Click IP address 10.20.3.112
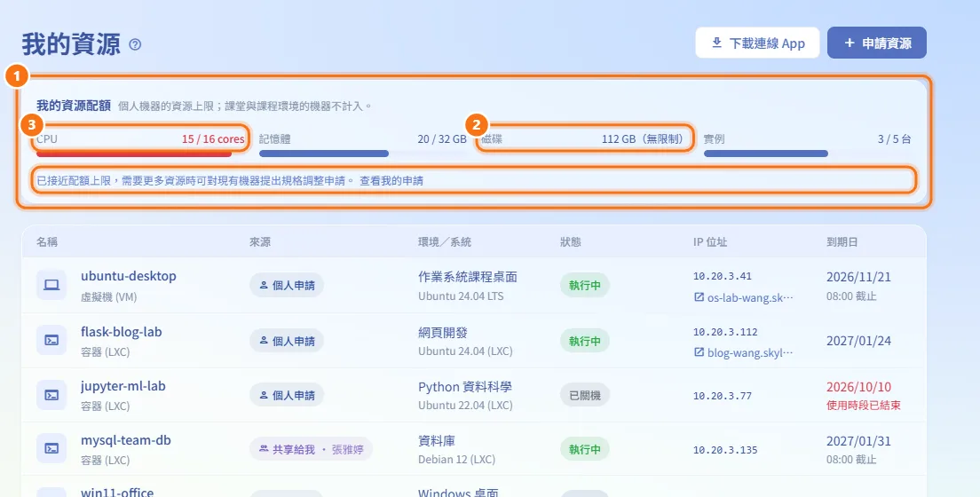 pos(725,331)
